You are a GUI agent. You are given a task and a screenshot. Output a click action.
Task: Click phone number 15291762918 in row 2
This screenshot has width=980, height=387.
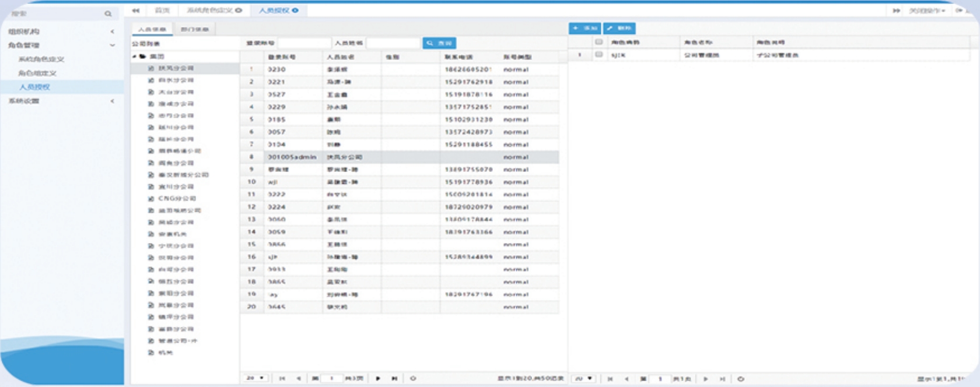point(468,82)
